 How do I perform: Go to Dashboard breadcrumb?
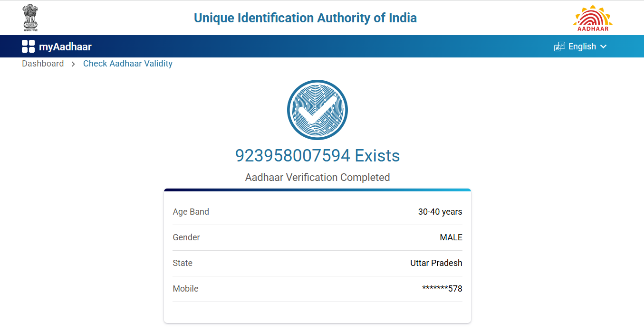click(x=43, y=64)
